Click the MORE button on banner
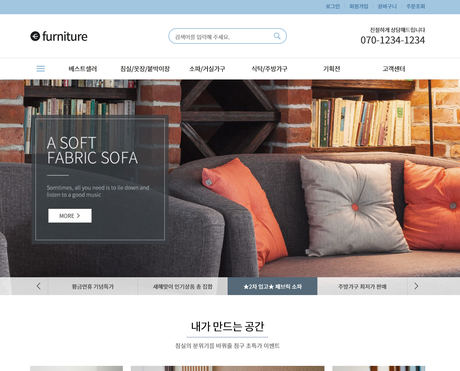460x371 pixels. pyautogui.click(x=70, y=216)
